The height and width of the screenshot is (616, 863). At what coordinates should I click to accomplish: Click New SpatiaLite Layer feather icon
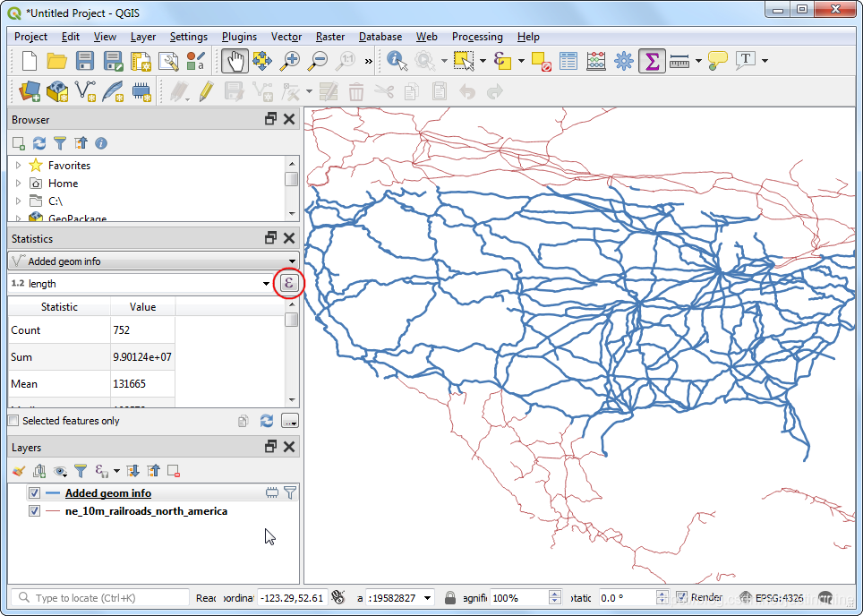pos(113,91)
